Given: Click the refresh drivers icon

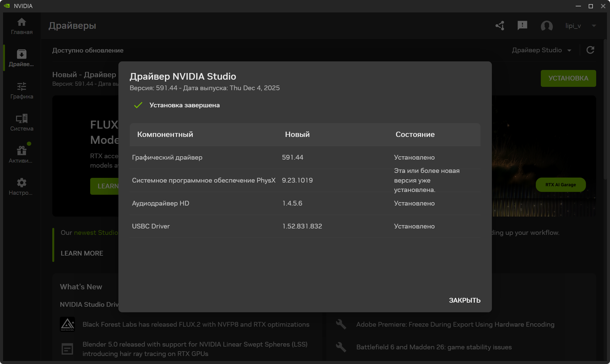Looking at the screenshot, I should [590, 50].
